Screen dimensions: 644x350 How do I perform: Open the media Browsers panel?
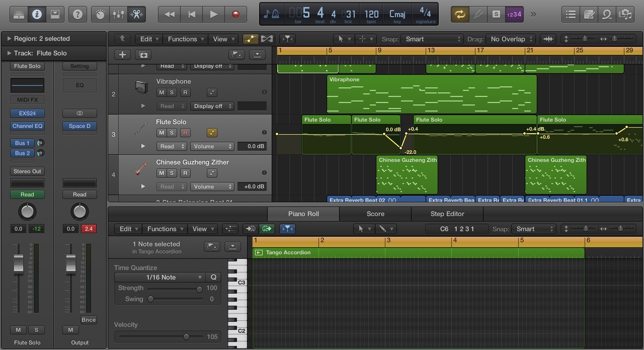click(625, 14)
